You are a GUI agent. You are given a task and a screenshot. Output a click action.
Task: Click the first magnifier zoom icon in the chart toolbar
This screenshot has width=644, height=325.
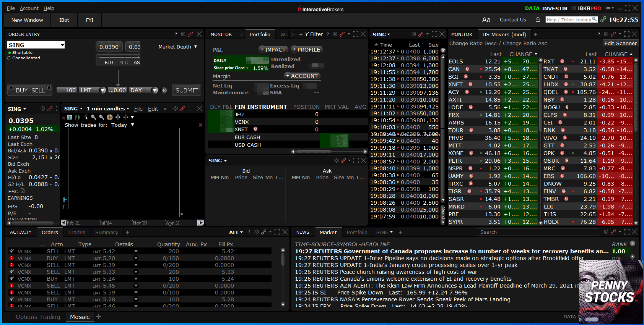(94, 117)
